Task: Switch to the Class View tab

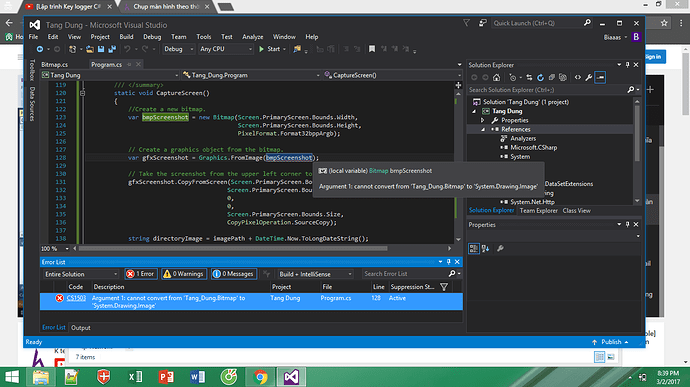Action: (576, 211)
